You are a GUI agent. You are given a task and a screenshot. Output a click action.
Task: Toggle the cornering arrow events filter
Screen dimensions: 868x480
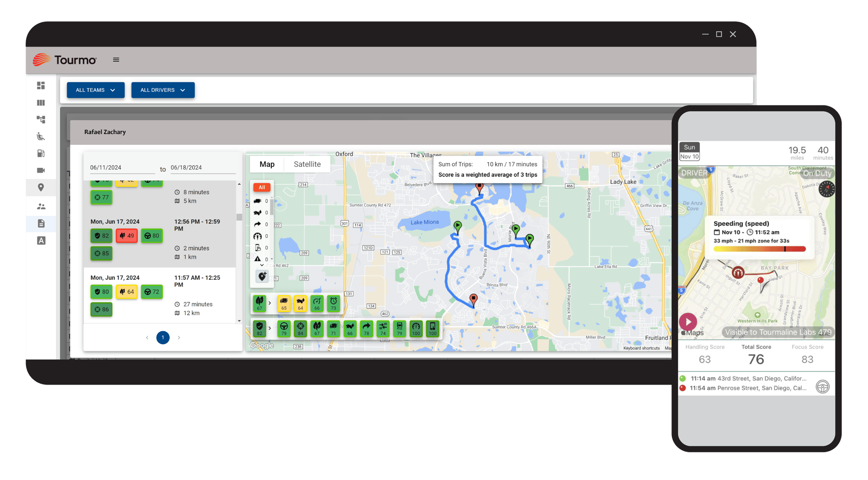pyautogui.click(x=258, y=224)
